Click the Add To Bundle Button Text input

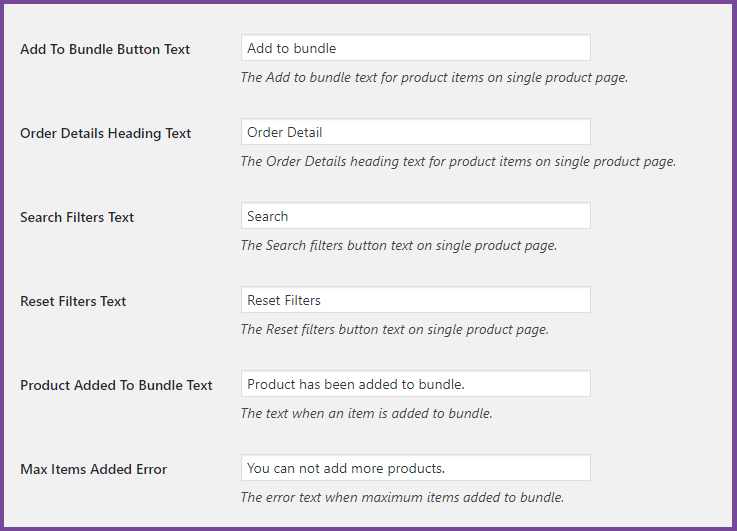(x=415, y=48)
